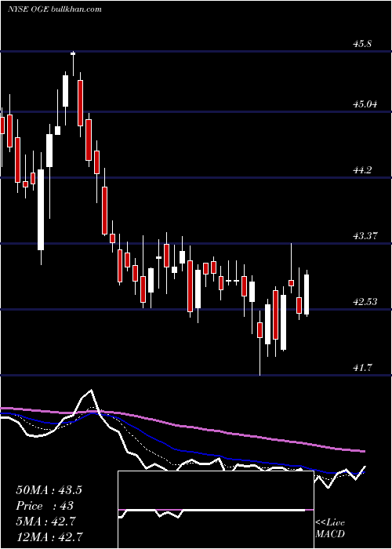The width and height of the screenshot is (392, 549).
Task: Click the 12MA : 42.7 readout
Action: pos(49,537)
